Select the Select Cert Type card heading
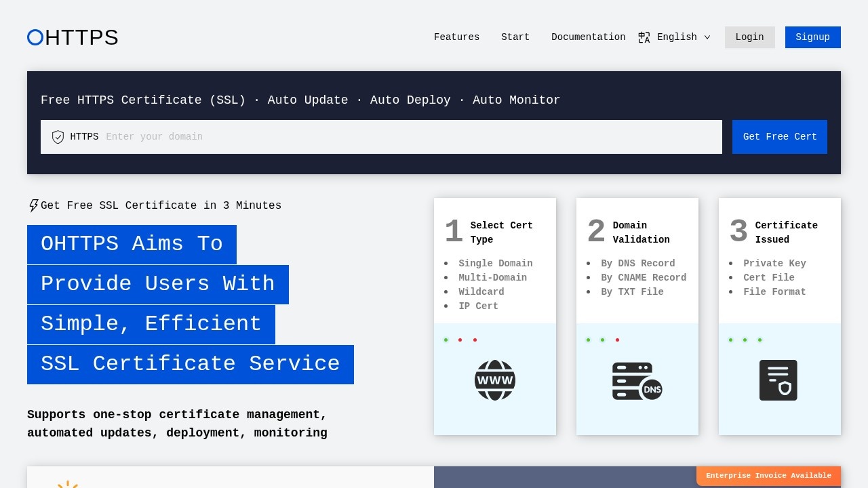 pos(501,232)
